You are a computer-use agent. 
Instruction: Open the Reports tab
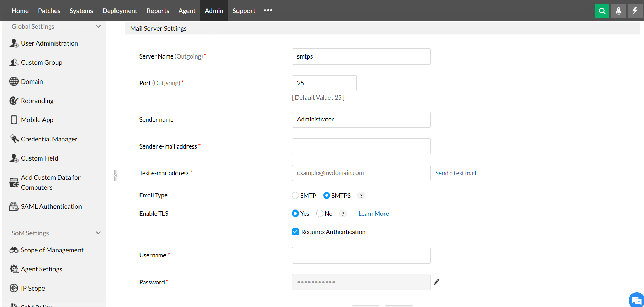[158, 11]
